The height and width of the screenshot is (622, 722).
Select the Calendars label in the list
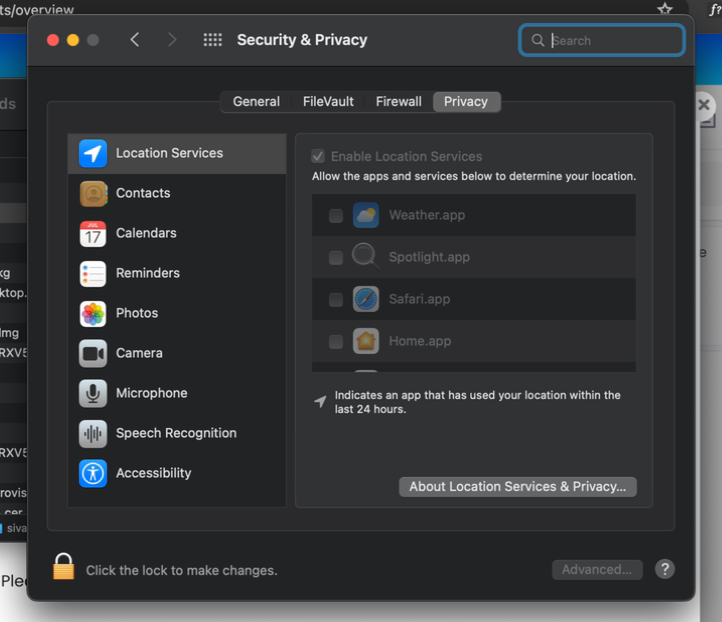pos(146,233)
